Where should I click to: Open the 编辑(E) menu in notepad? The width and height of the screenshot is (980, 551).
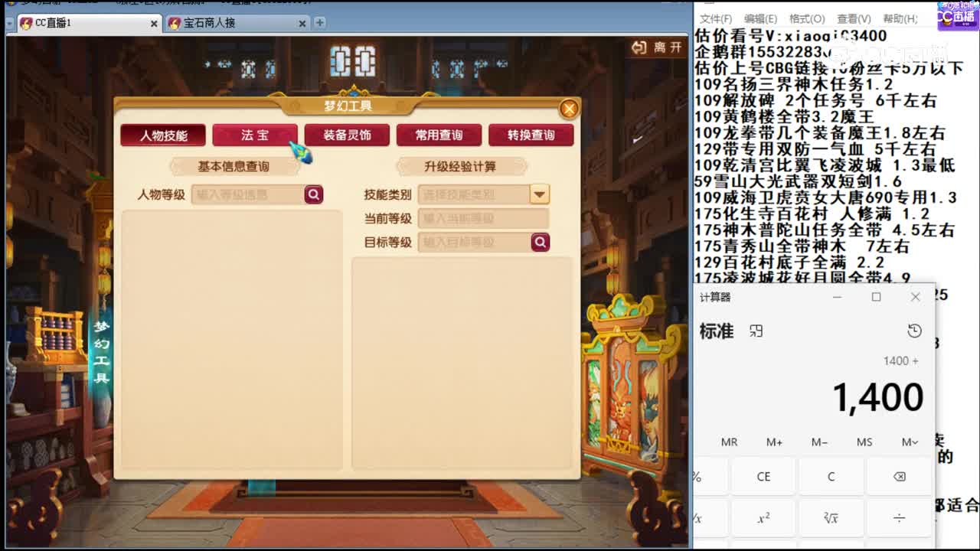760,18
